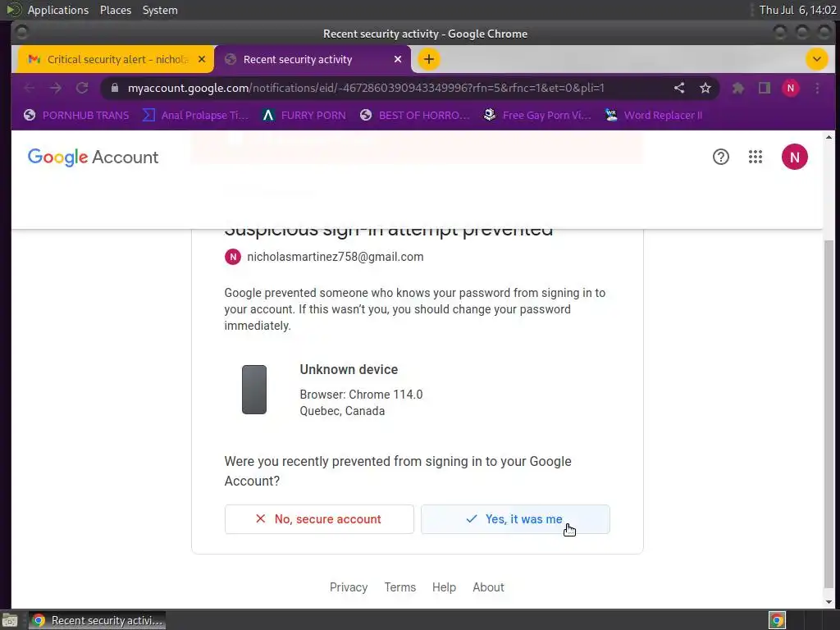The image size is (840, 630).
Task: Open the BEST OF HORRO... bookmark
Action: point(414,115)
